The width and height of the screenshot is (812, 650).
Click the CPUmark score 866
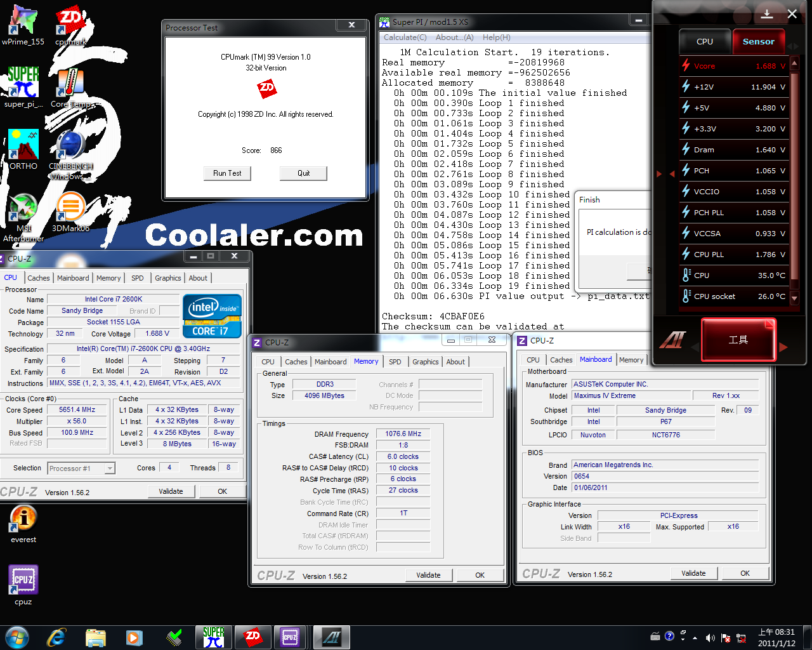(276, 150)
